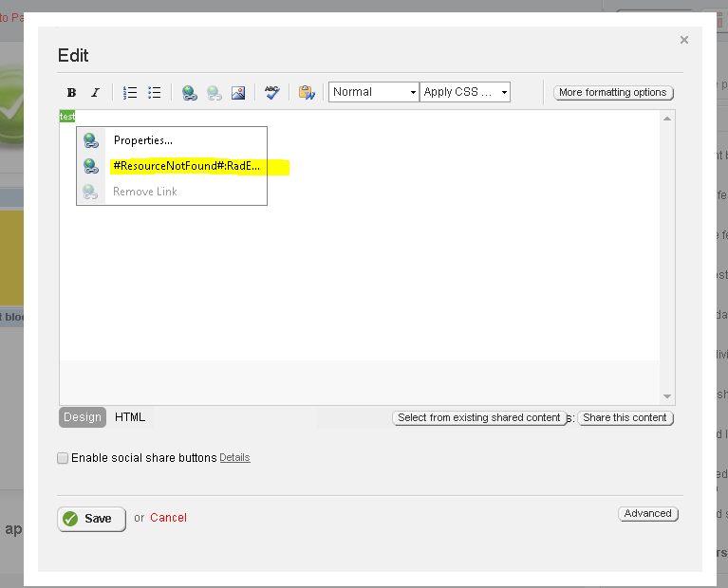The image size is (728, 588).
Task: Click the icon beside #ResourceNotFound# entry
Action: point(91,166)
